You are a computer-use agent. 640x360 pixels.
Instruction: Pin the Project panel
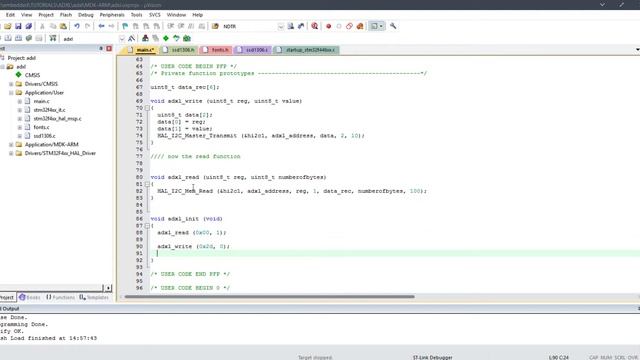[x=101, y=49]
